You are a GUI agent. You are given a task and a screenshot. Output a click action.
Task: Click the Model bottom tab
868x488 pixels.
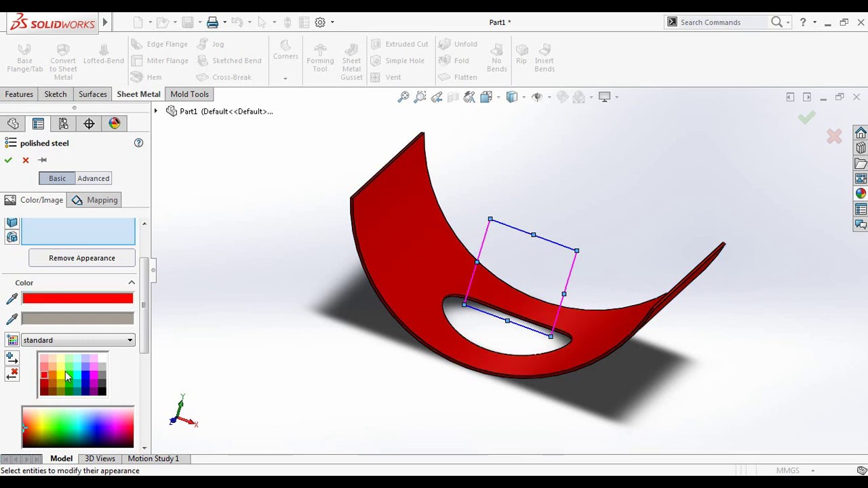click(x=61, y=459)
